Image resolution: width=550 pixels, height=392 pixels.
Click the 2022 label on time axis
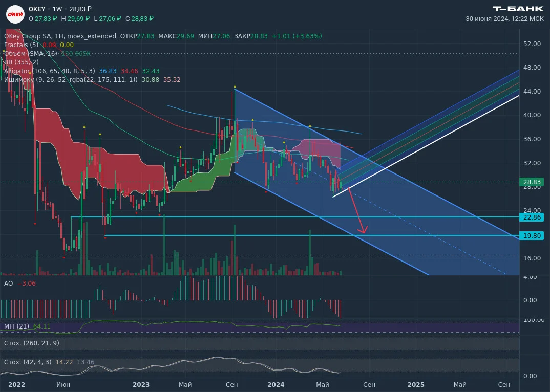tap(16, 385)
